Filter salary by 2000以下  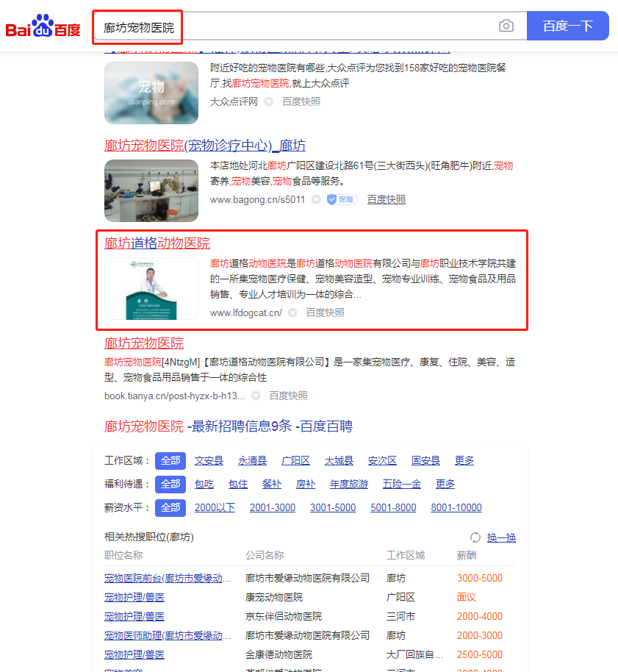[215, 508]
